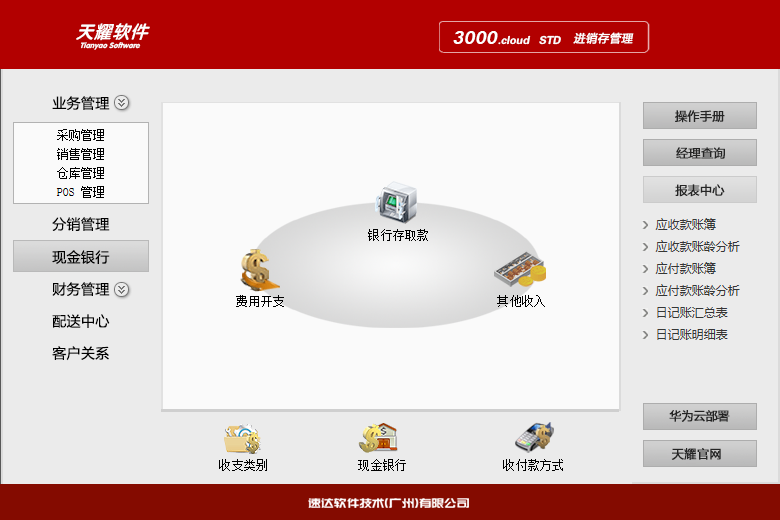Open the 应收款账龄分析 report link

[697, 247]
